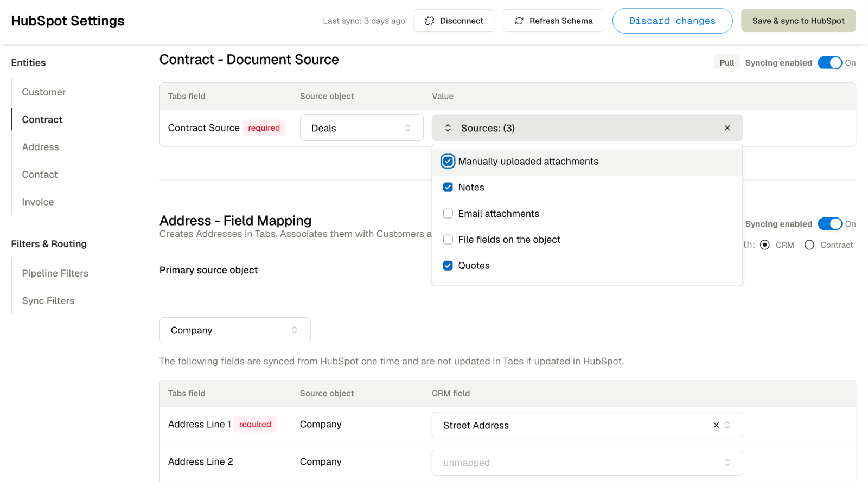Open the Street Address CRM field dropdown
Viewport: 868px width, 488px height.
click(587, 425)
